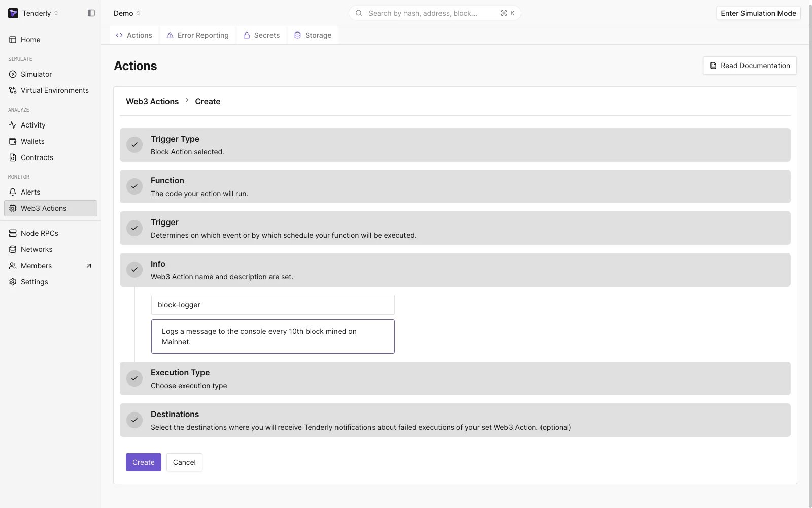The width and height of the screenshot is (812, 508).
Task: Expand the Trigger Type step
Action: pos(455,145)
